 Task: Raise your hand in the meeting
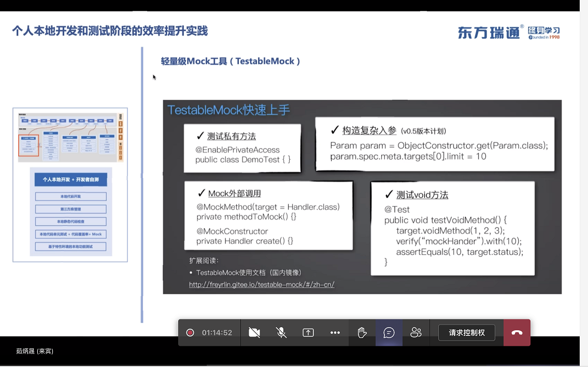tap(362, 332)
